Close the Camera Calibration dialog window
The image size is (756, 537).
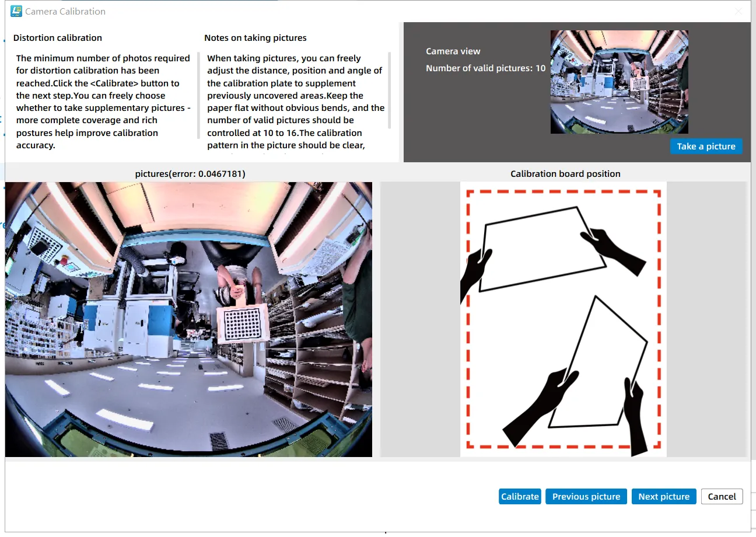pyautogui.click(x=738, y=11)
